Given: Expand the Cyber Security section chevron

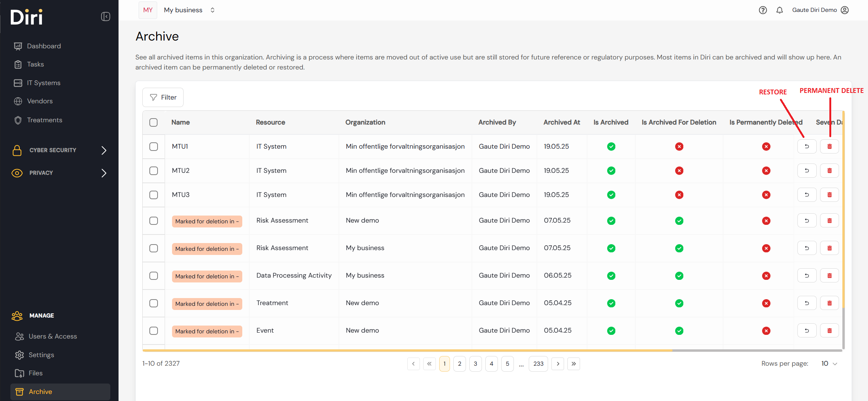Looking at the screenshot, I should click(104, 150).
